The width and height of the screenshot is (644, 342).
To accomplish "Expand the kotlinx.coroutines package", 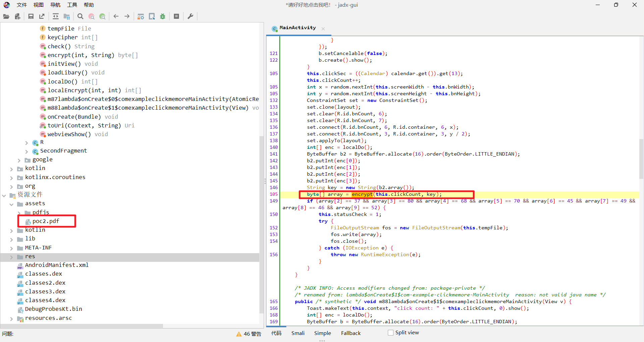I will [11, 178].
